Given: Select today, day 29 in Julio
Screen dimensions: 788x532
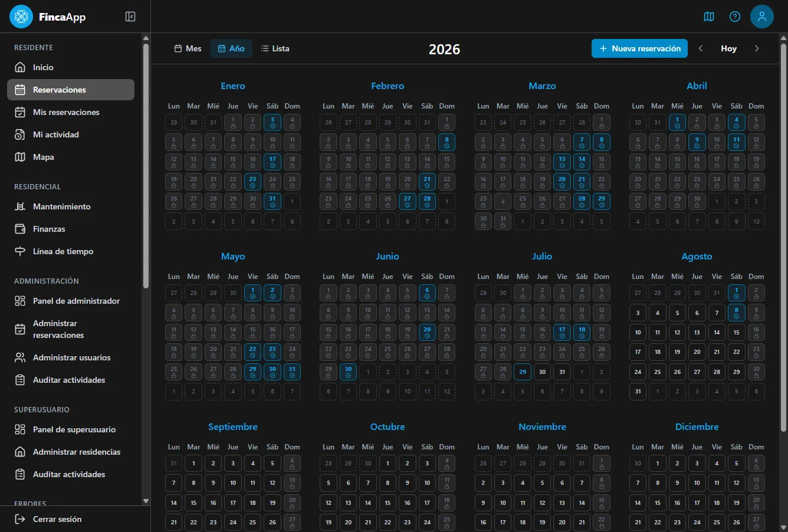Looking at the screenshot, I should pyautogui.click(x=523, y=372).
